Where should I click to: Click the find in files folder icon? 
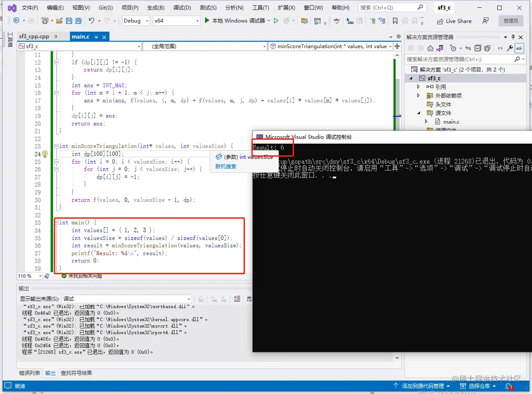(304, 20)
